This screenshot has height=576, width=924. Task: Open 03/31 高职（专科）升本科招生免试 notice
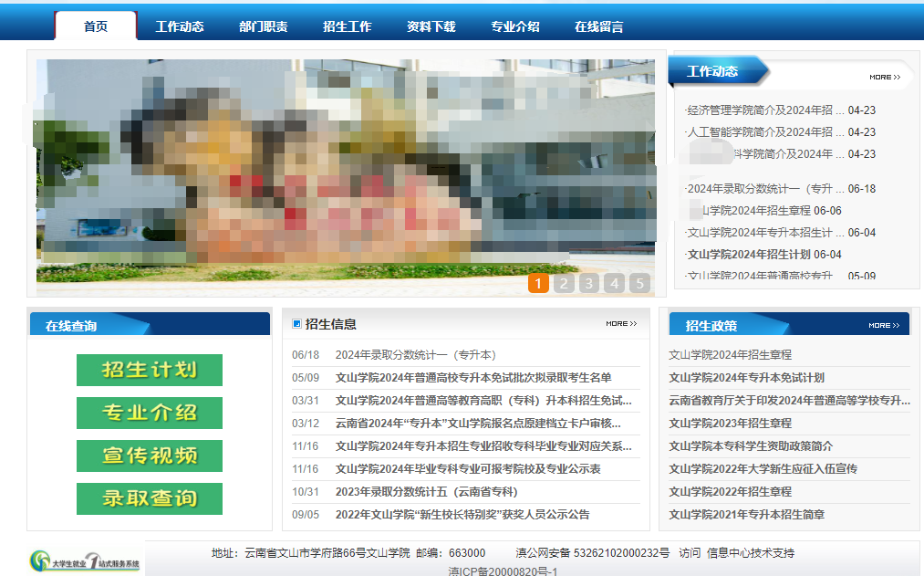point(483,401)
